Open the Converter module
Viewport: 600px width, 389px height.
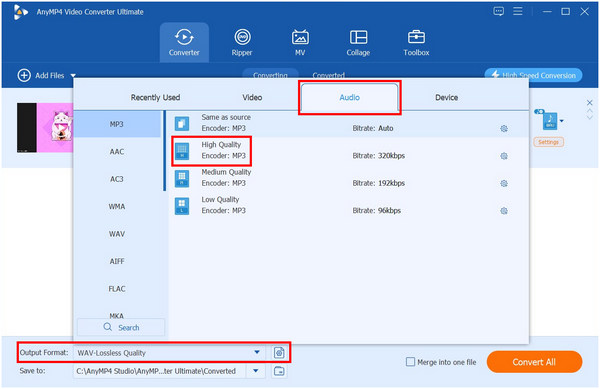184,42
